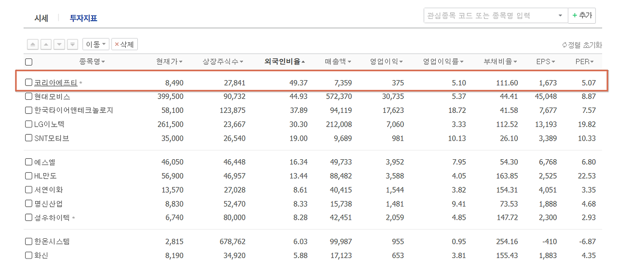Check the SNT모티브 row checkbox
The height and width of the screenshot is (260, 644).
(x=29, y=138)
